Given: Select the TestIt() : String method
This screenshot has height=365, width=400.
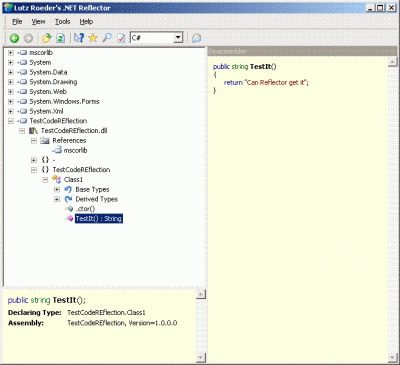Looking at the screenshot, I should point(99,219).
